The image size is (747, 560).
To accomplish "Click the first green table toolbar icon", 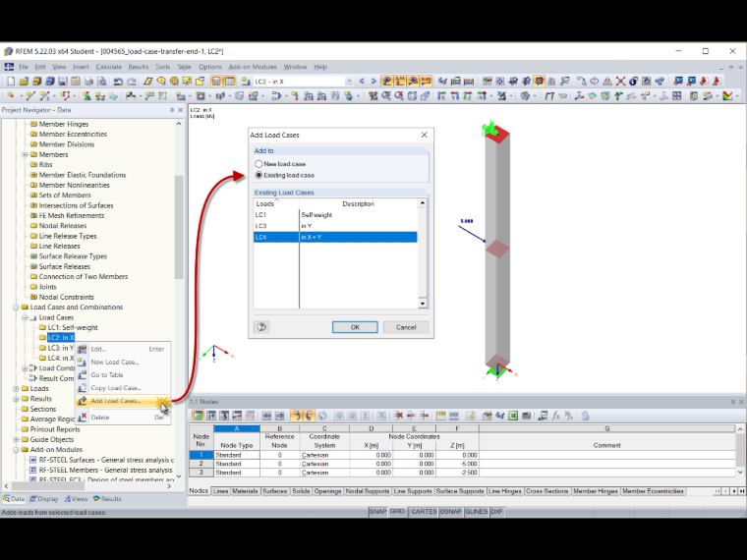I will (198, 416).
